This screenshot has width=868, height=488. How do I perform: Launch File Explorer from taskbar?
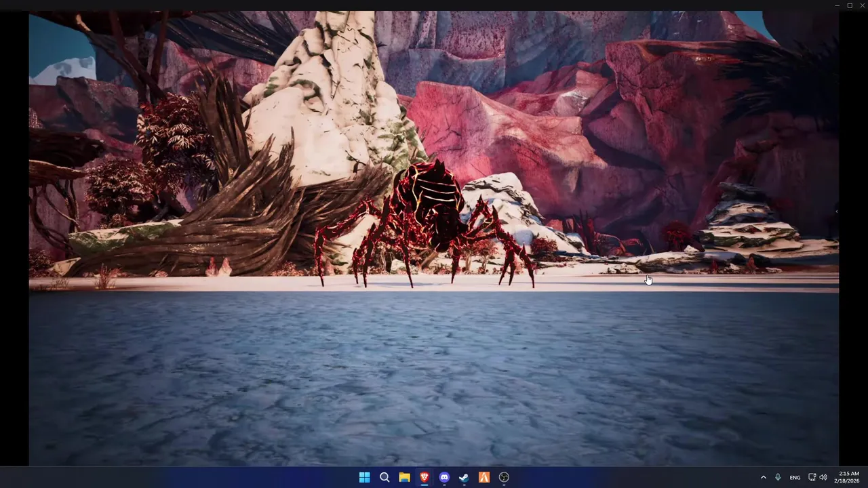point(404,477)
